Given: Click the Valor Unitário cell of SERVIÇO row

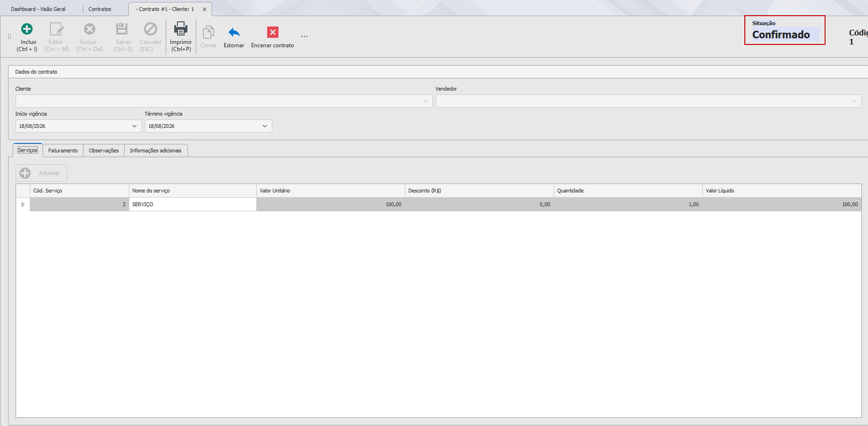Looking at the screenshot, I should coord(330,204).
